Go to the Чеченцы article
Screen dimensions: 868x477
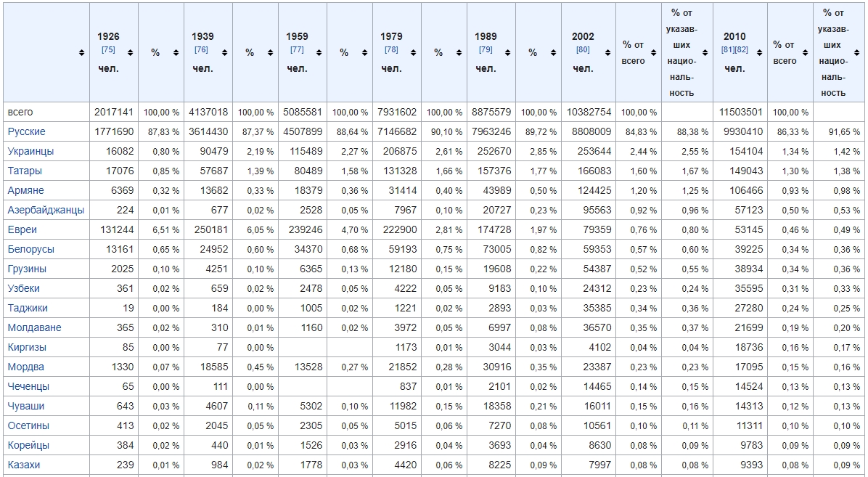28,386
